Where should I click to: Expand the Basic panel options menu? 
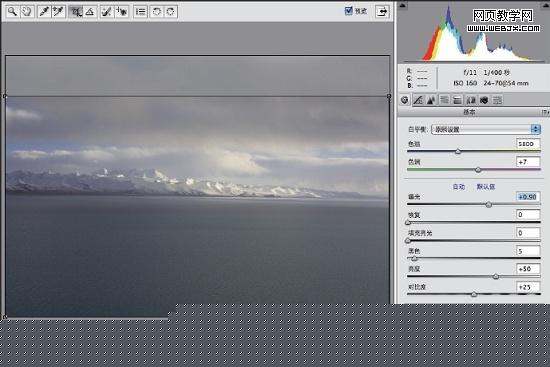pyautogui.click(x=545, y=112)
